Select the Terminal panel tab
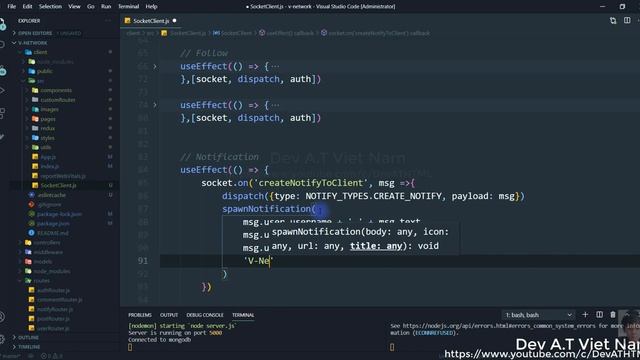 [243, 315]
